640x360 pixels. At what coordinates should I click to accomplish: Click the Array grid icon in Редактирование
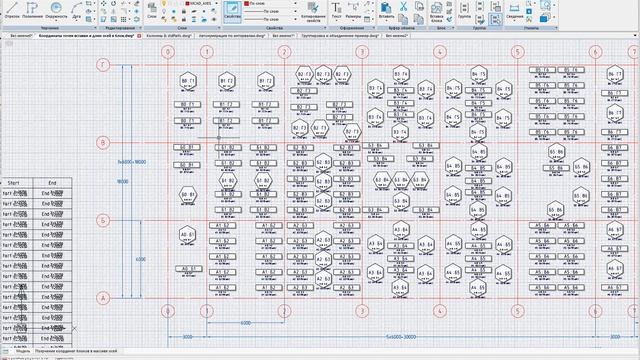point(123,19)
